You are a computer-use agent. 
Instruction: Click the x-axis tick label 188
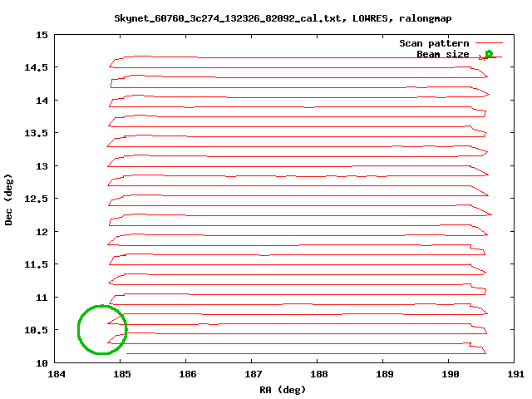pos(319,374)
